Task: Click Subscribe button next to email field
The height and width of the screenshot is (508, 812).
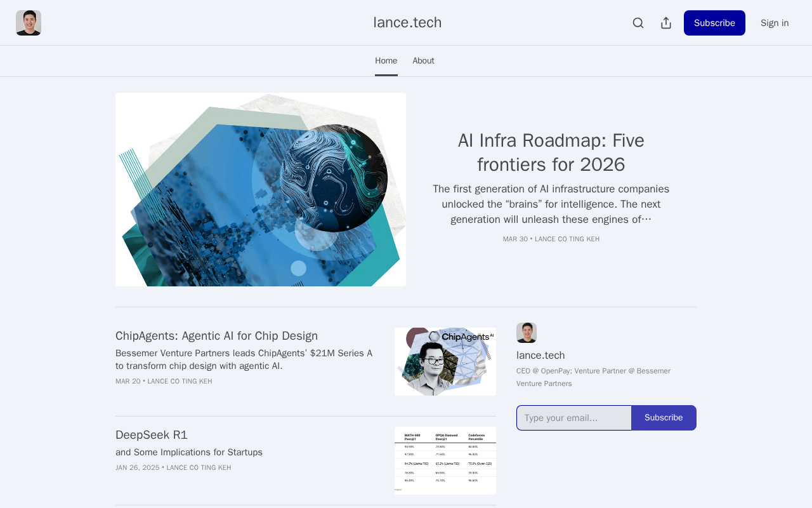Action: [x=664, y=418]
